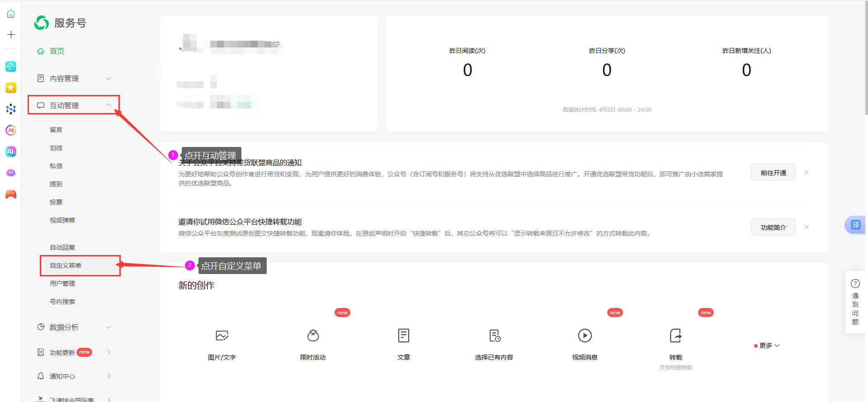Click the 前往开通 button
Screen dimensions: 868x402
773,173
